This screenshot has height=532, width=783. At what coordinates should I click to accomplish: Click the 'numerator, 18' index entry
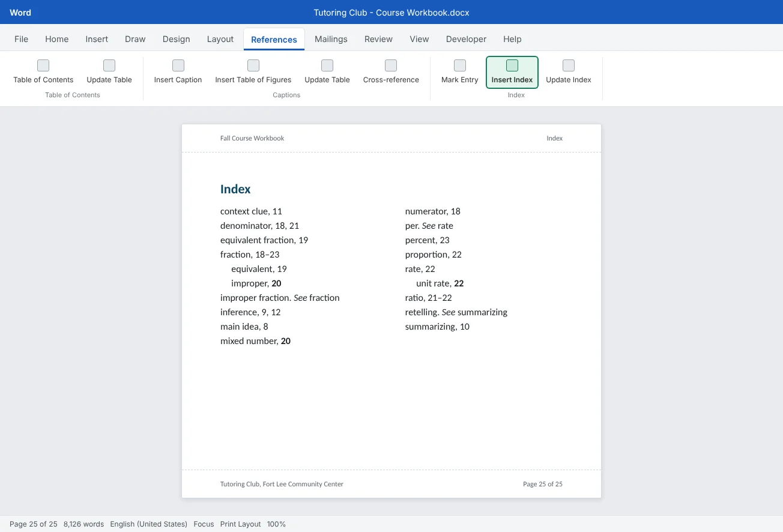click(433, 211)
